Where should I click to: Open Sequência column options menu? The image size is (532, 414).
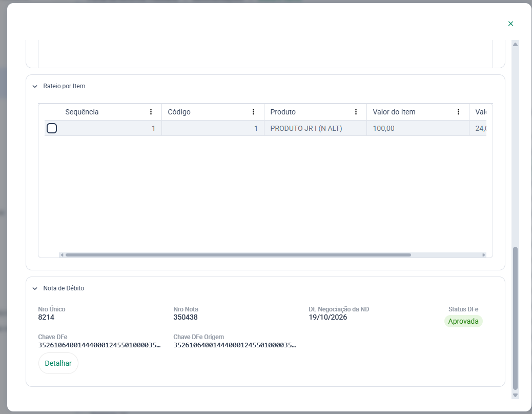(x=151, y=112)
